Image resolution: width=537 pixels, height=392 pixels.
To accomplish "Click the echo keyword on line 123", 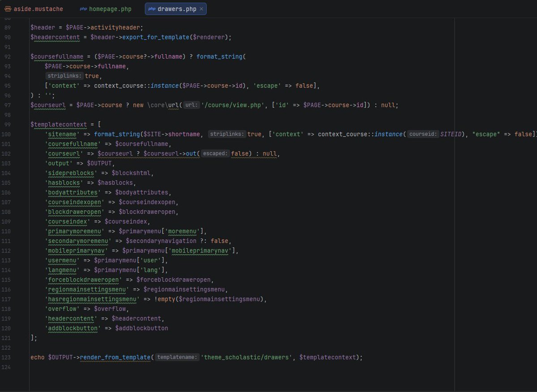I will (38, 357).
